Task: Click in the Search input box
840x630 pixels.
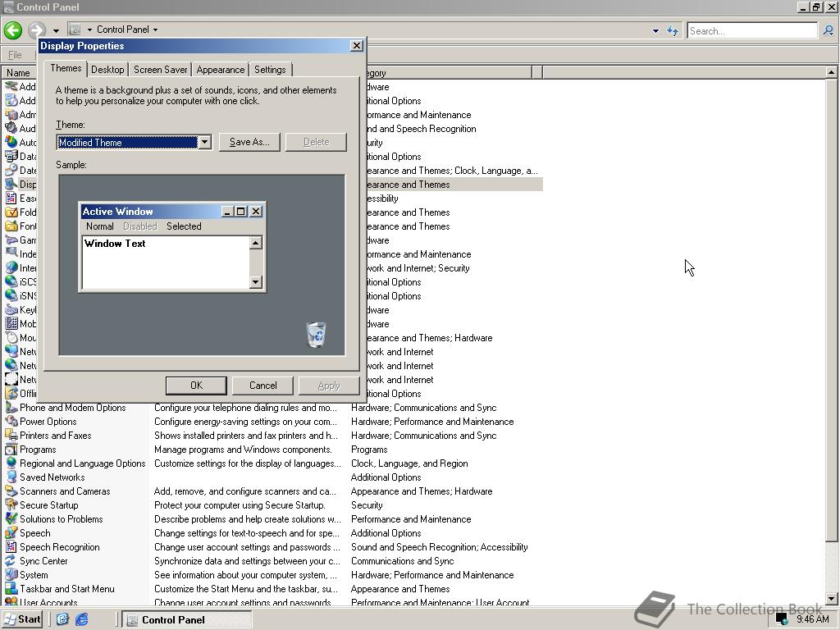Action: click(752, 31)
